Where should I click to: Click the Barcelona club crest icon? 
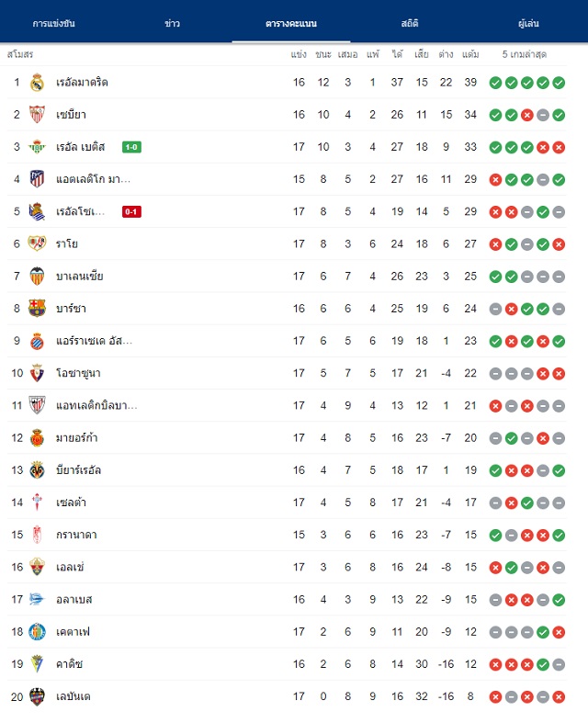click(37, 309)
